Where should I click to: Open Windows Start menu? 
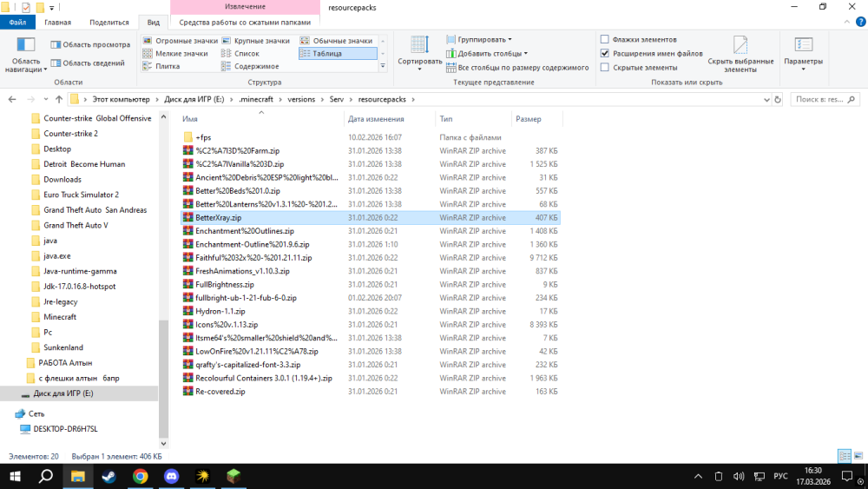(15, 476)
